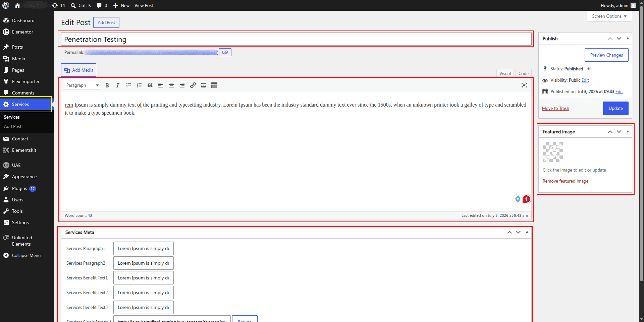Insert or edit link icon
This screenshot has height=322, width=644.
[x=193, y=85]
